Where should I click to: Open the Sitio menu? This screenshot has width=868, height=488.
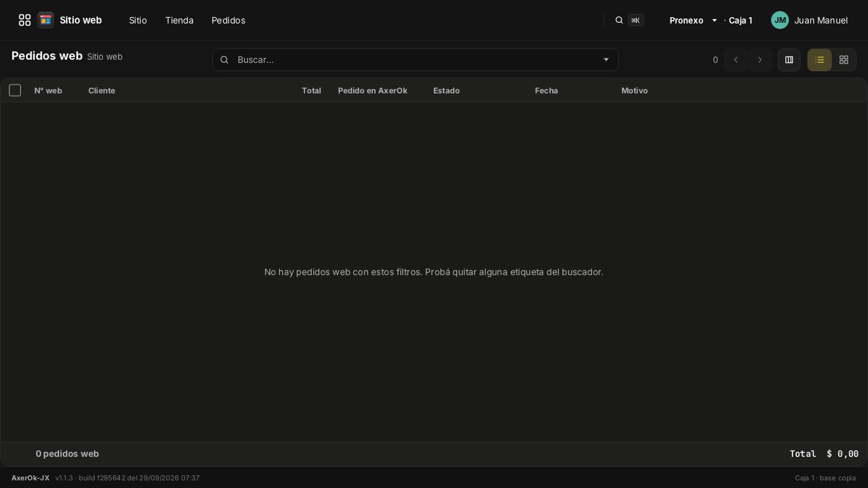138,20
